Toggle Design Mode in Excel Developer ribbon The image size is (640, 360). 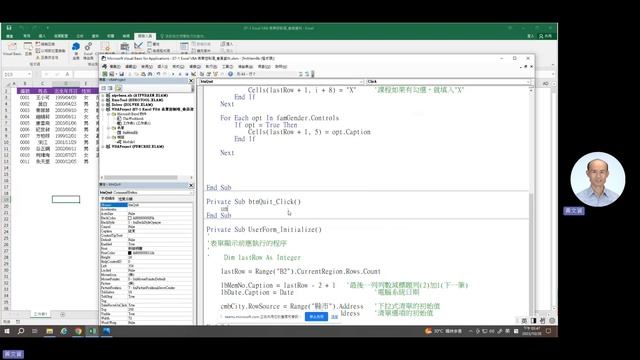[138, 48]
